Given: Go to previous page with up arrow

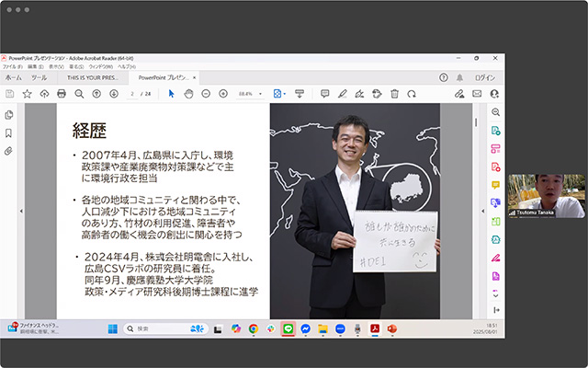Looking at the screenshot, I should (x=96, y=94).
